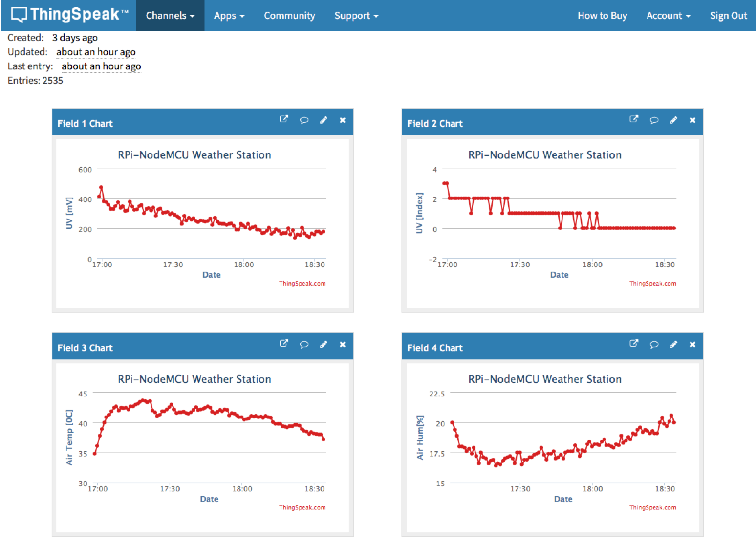Screen dimensions: 756x550
Task: Pop out the Field 4 Chart
Action: 634,344
